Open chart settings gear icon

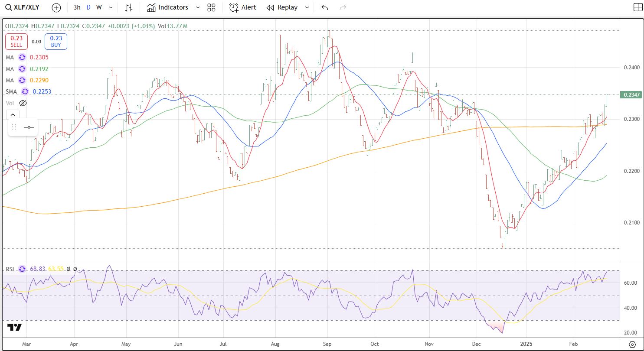632,344
